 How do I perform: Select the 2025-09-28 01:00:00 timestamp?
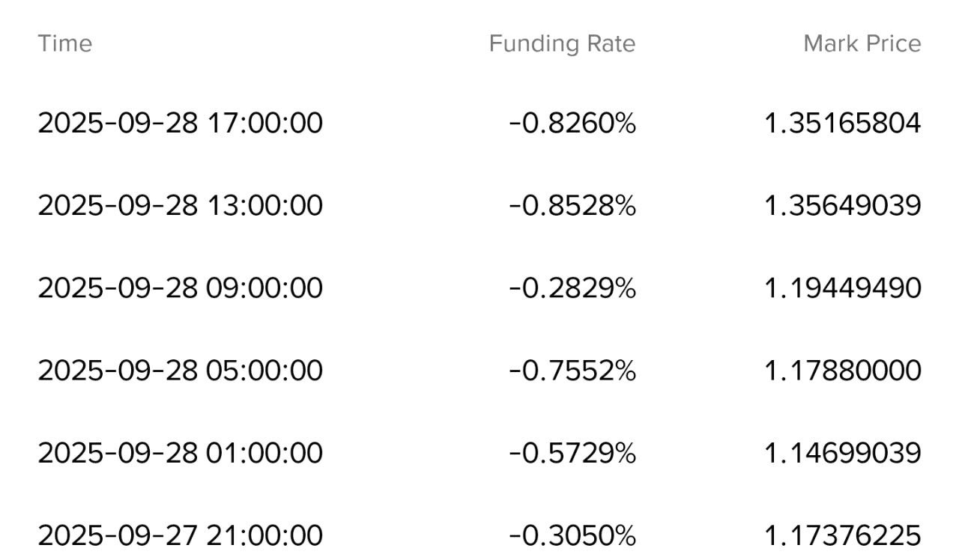pos(180,452)
